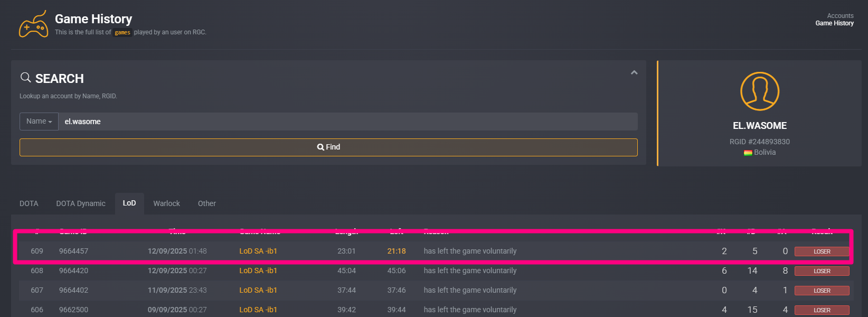
Task: Open LoD SA -ib1 game 9664457
Action: [258, 251]
